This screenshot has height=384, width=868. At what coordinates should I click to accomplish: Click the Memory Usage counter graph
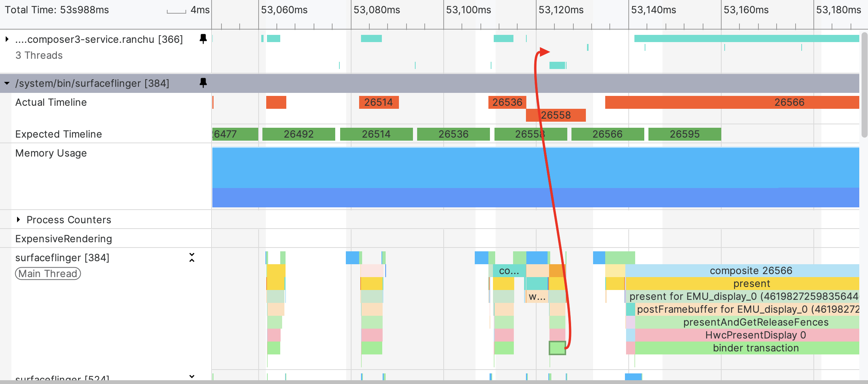pyautogui.click(x=535, y=177)
